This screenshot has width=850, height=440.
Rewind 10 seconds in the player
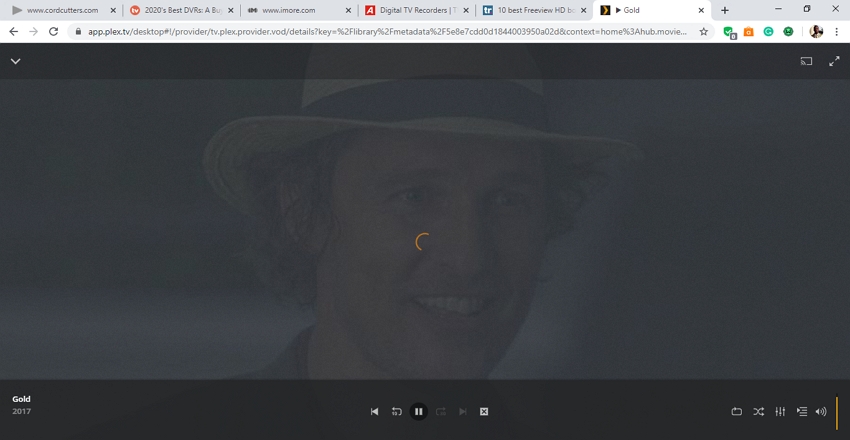click(396, 411)
